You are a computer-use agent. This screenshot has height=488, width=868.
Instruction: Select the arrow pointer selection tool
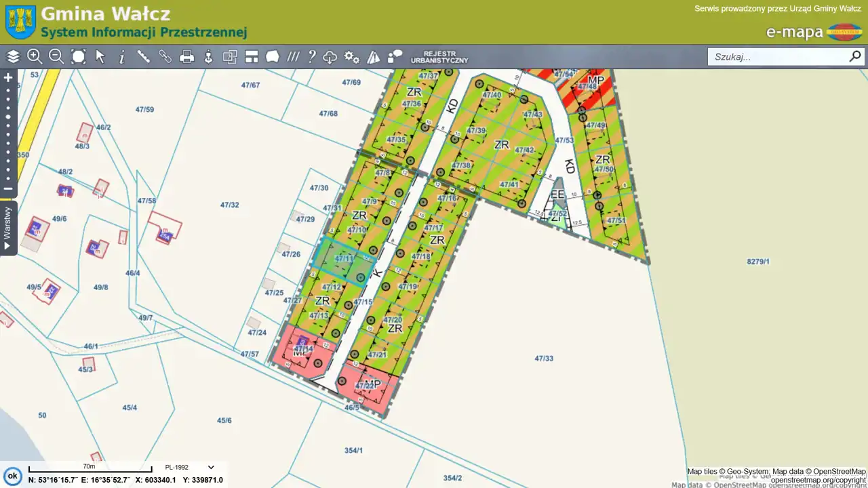(100, 57)
